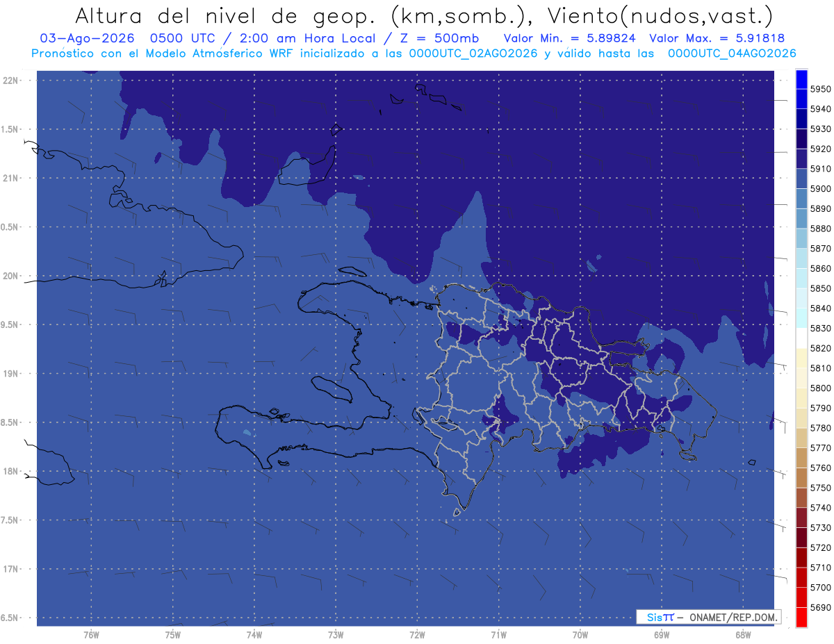The height and width of the screenshot is (644, 834).
Task: Click the legend value '5800'
Action: [x=820, y=388]
